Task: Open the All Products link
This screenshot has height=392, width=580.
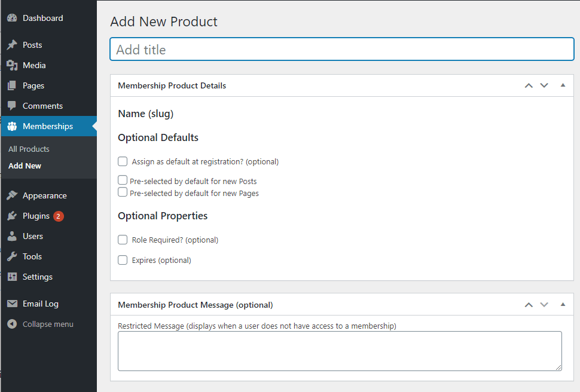Action: [x=29, y=149]
